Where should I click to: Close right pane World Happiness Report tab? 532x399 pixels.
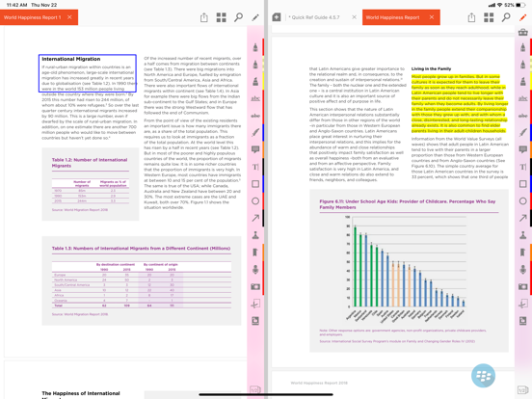432,17
